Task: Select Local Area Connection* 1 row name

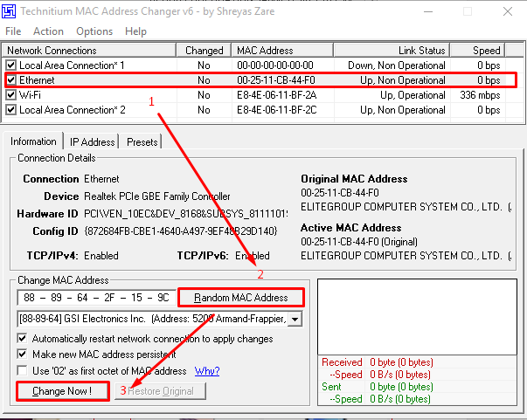Action: click(72, 65)
